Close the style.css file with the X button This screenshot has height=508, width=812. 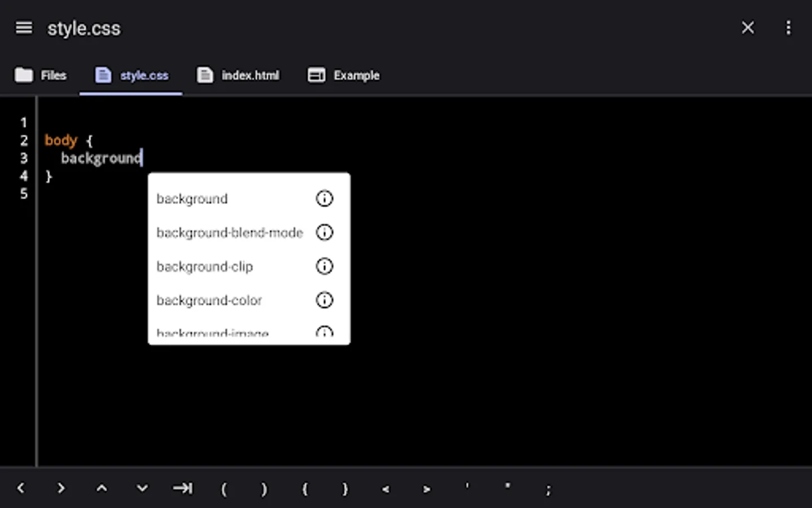(748, 28)
